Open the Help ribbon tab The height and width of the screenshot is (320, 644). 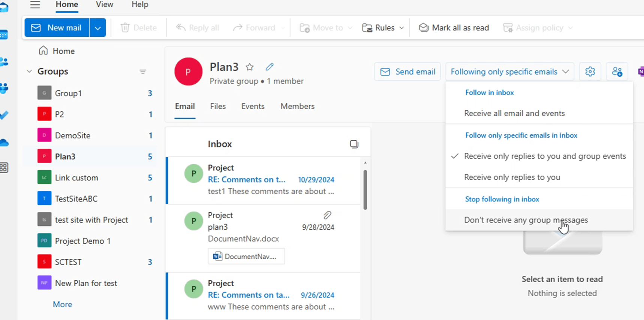point(140,5)
